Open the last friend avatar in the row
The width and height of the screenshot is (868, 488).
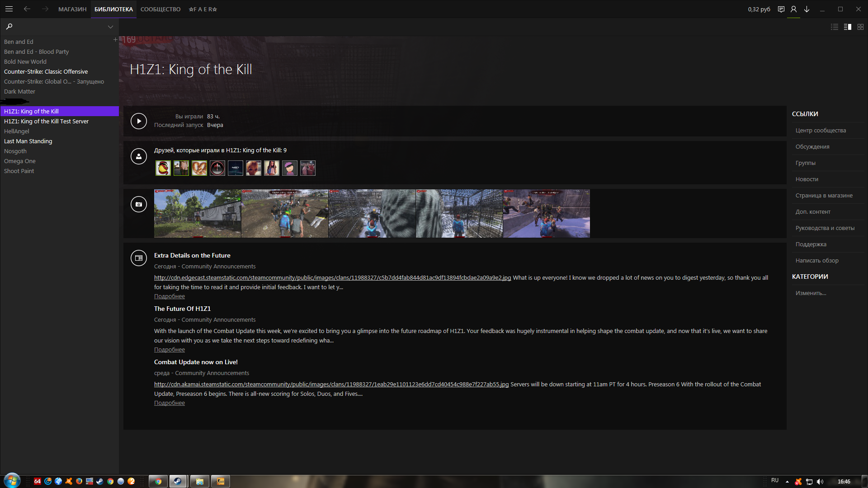click(x=308, y=168)
